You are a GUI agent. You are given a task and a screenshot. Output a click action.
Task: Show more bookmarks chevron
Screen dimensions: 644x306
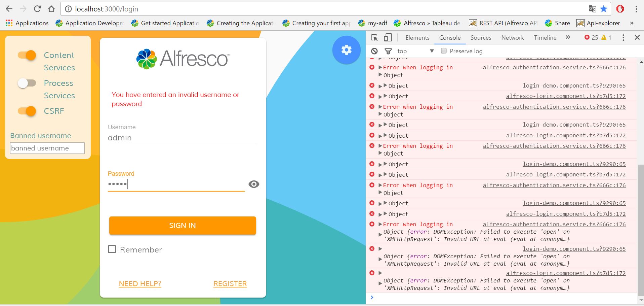(x=632, y=23)
